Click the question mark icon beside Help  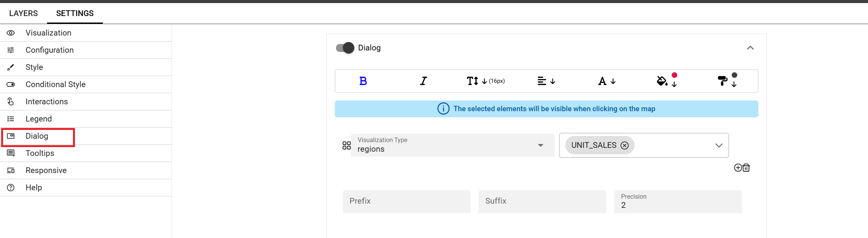tap(11, 188)
